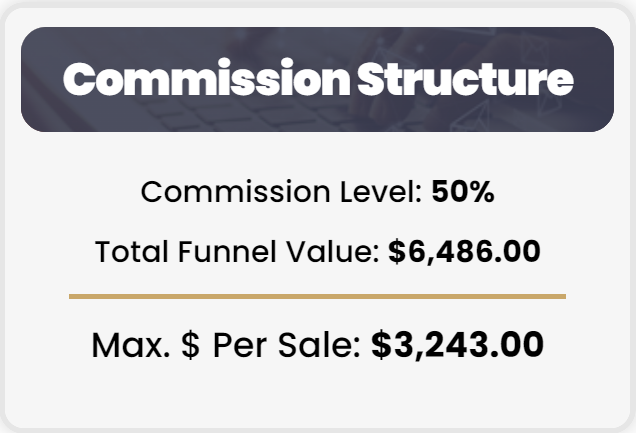Select the $6,486.00 funnel value amount
636x433 pixels.
click(x=464, y=251)
